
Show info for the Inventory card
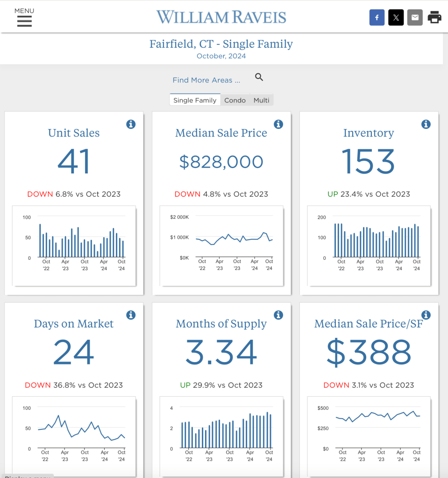pos(426,124)
